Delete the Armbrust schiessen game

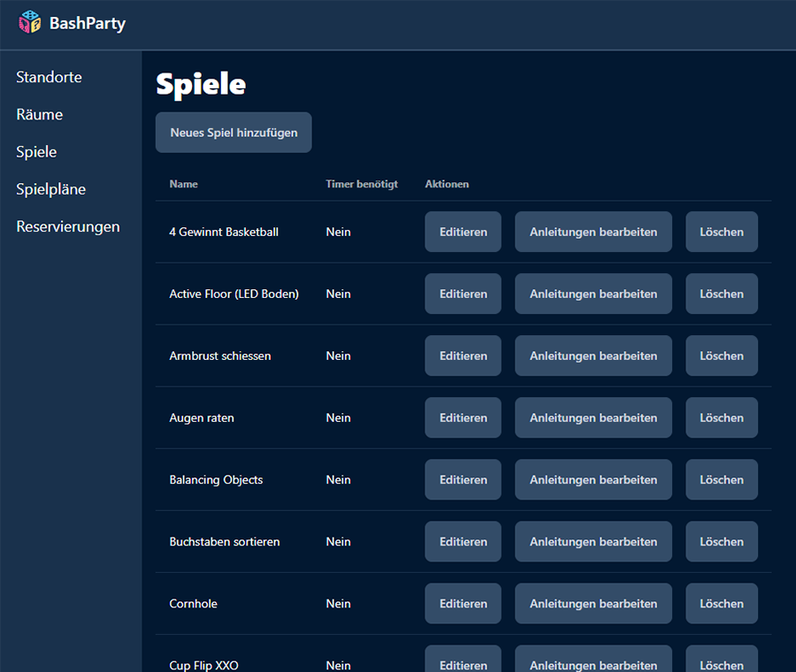721,355
